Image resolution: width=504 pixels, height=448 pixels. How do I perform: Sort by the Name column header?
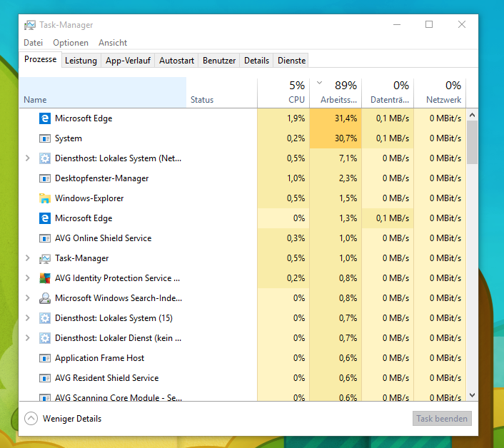point(103,93)
